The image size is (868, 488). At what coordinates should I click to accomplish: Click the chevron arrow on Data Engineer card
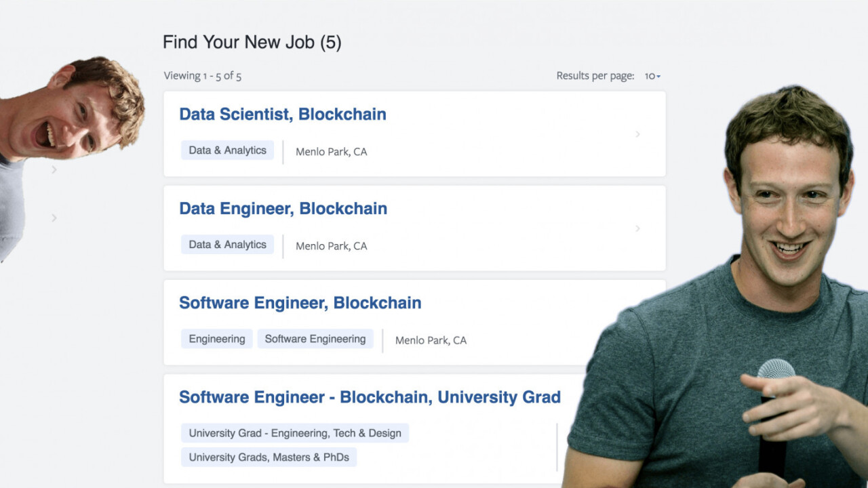click(x=637, y=228)
